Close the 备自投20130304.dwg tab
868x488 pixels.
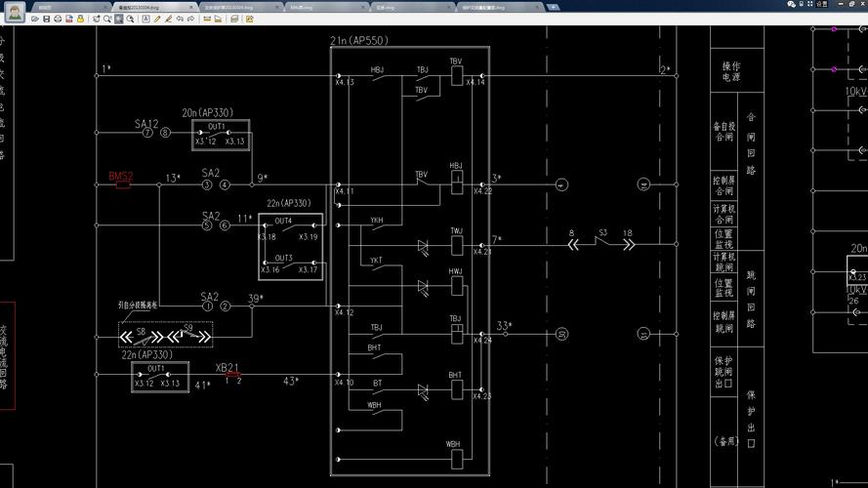click(x=190, y=7)
